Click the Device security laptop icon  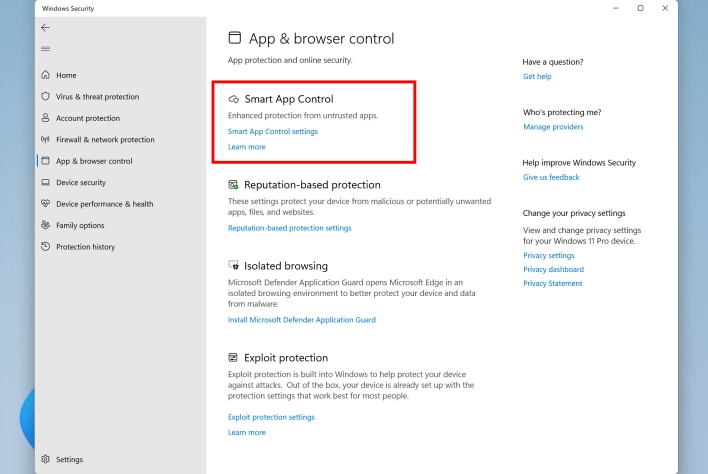[46, 182]
